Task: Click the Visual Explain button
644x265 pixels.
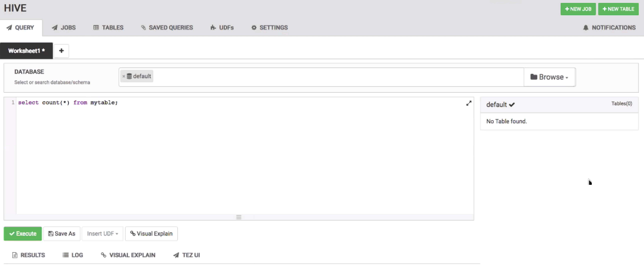Action: coord(151,233)
